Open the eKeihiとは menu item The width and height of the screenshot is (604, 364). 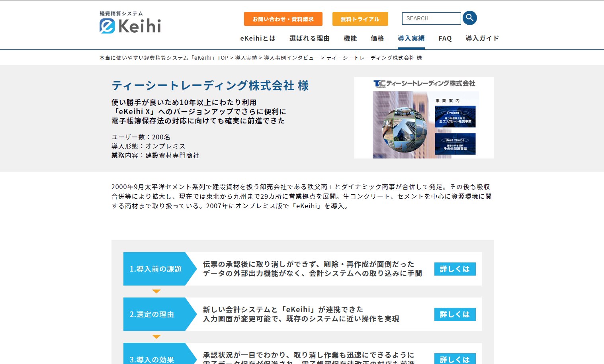click(258, 38)
